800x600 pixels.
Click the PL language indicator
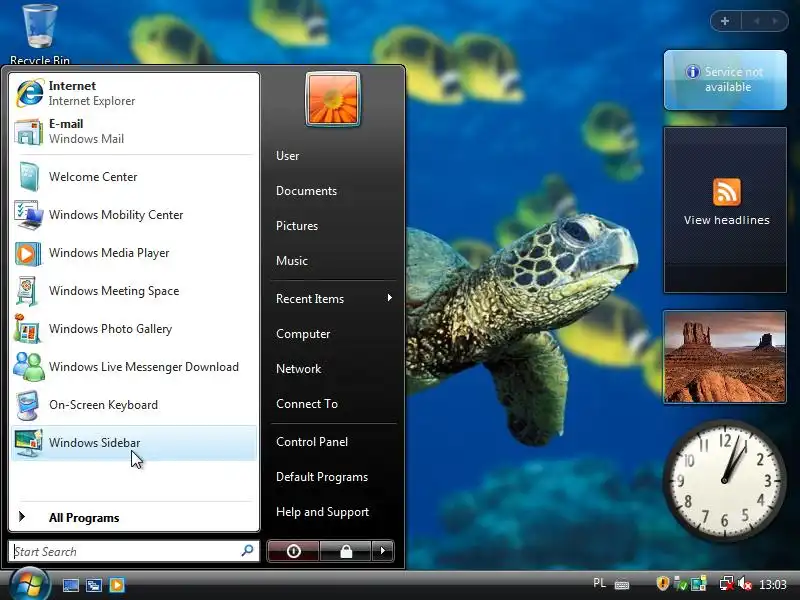coord(599,583)
